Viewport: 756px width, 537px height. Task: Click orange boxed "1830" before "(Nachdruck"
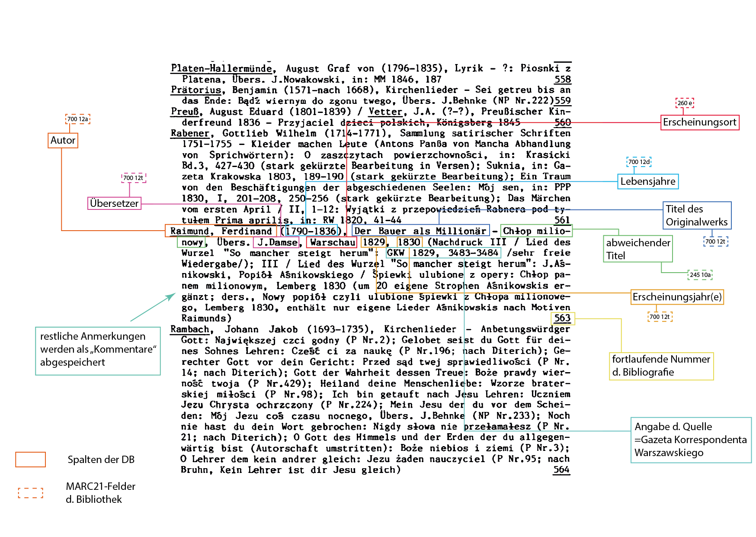[409, 242]
